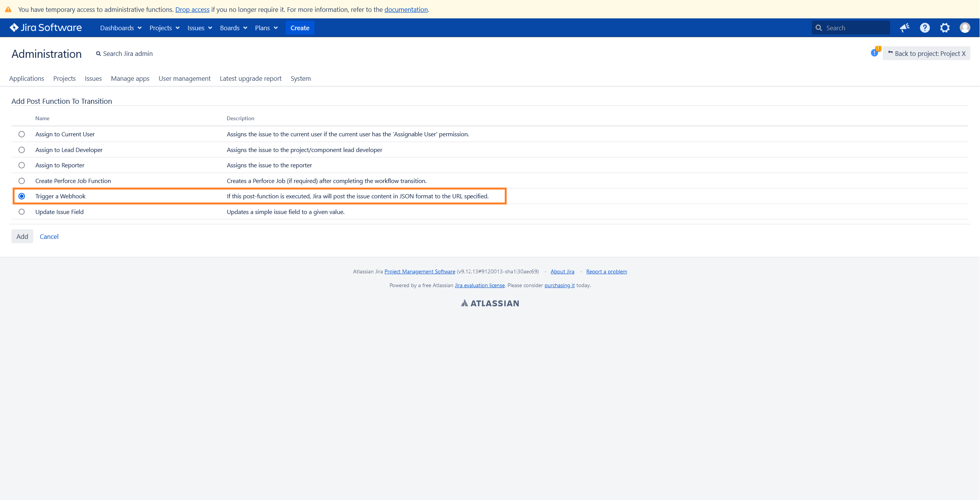Expand the Projects dropdown in the top nav
This screenshot has width=980, height=500.
(x=164, y=28)
